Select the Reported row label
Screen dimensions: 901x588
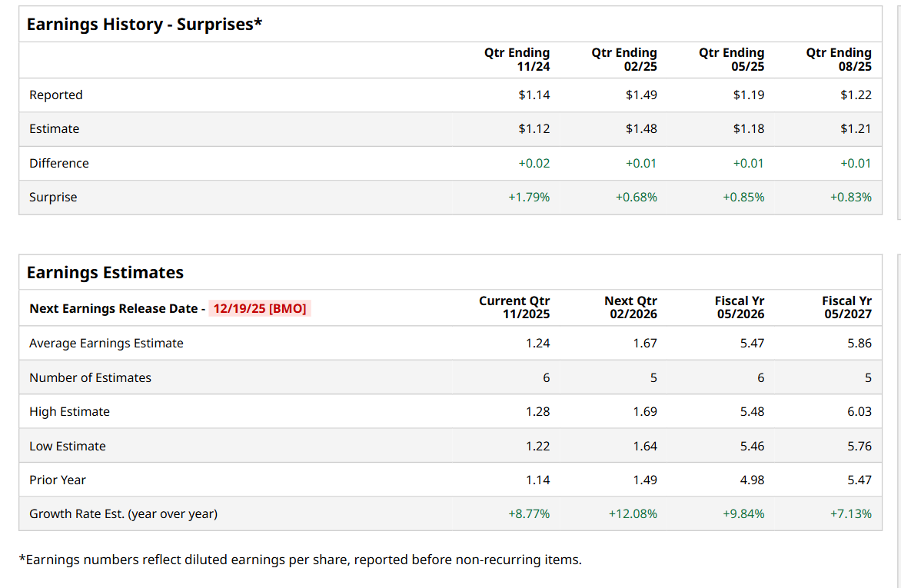coord(56,95)
